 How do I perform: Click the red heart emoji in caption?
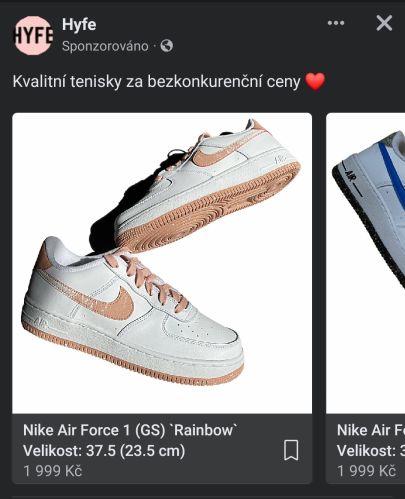point(315,81)
